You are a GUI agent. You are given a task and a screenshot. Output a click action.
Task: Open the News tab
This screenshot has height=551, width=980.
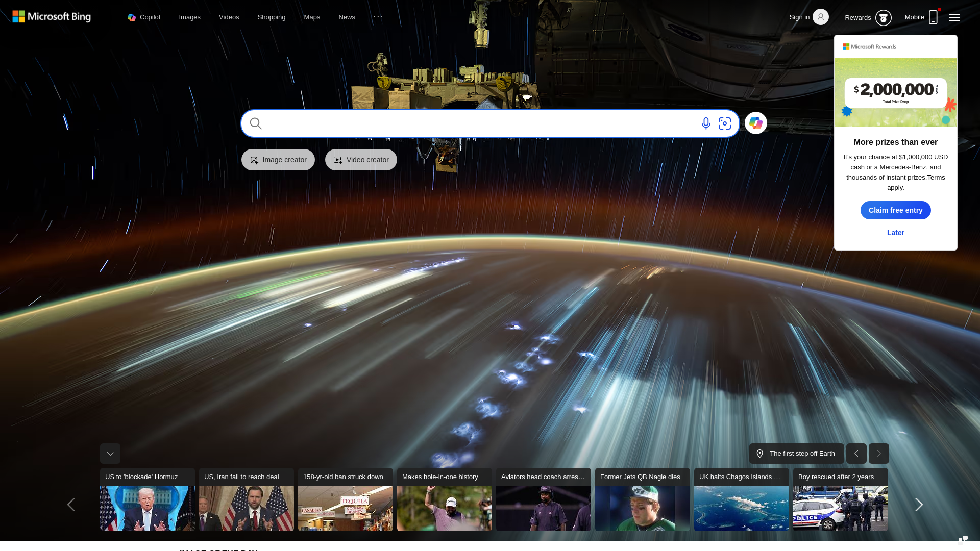(347, 17)
